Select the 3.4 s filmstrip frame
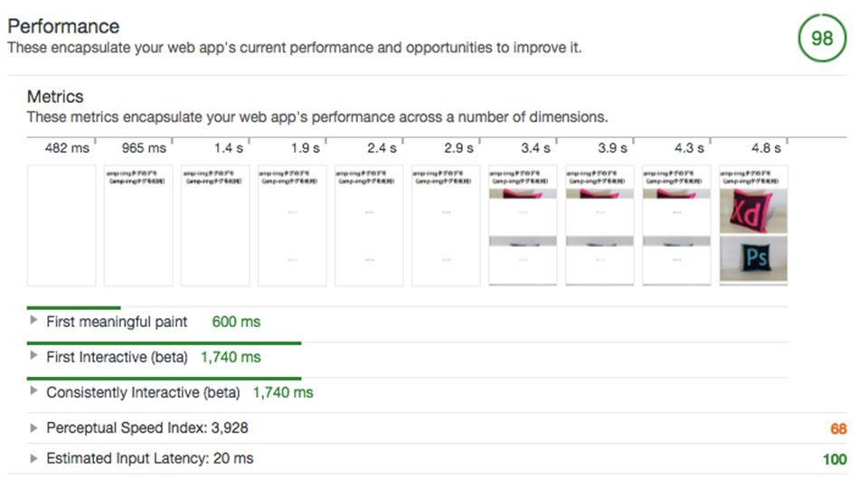 [523, 225]
